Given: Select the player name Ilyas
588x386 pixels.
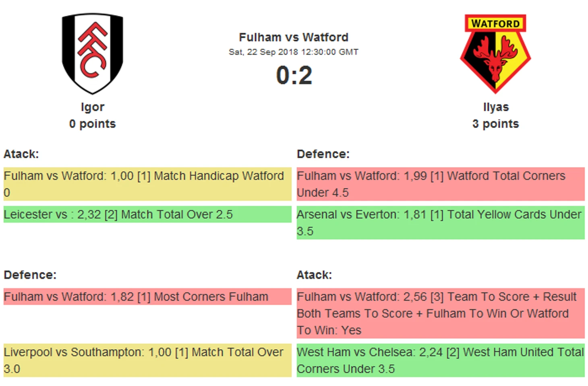Looking at the screenshot, I should click(x=496, y=107).
